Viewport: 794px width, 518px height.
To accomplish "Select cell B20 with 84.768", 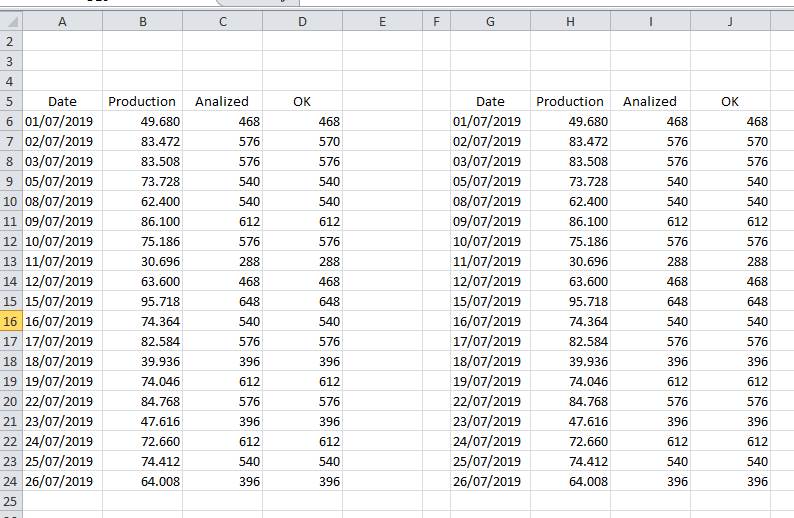I will point(142,401).
